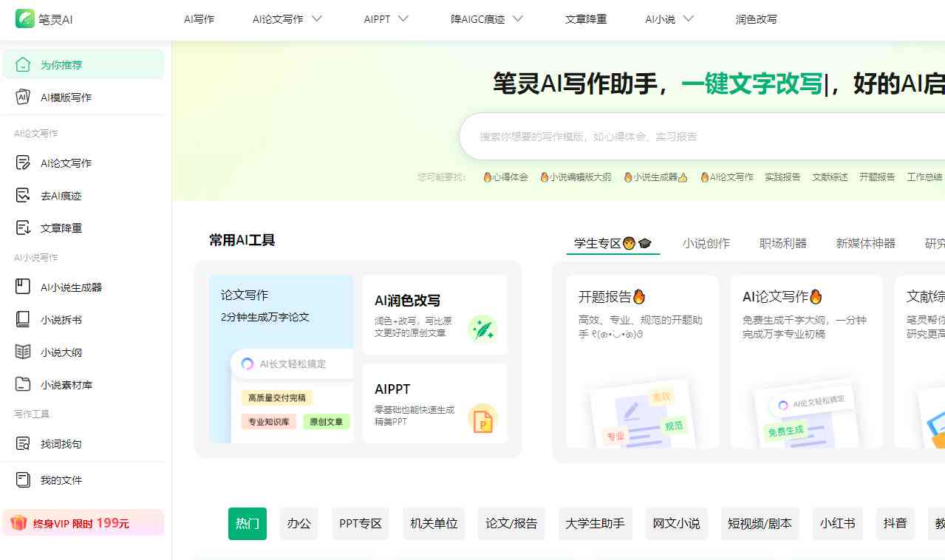Expand the AIPPT top menu arrow
The width and height of the screenshot is (945, 560).
tap(403, 19)
